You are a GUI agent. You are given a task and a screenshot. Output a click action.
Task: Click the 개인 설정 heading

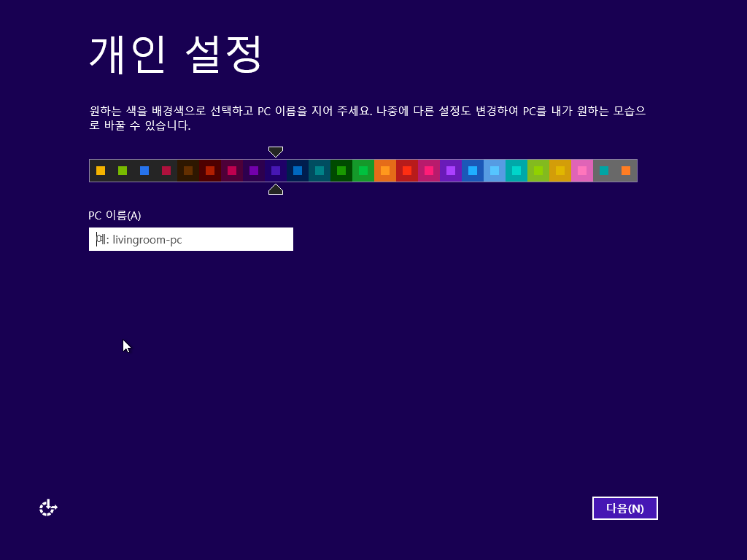[x=175, y=54]
